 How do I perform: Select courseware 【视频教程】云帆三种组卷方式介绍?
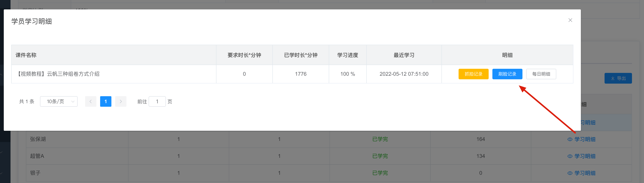click(58, 74)
